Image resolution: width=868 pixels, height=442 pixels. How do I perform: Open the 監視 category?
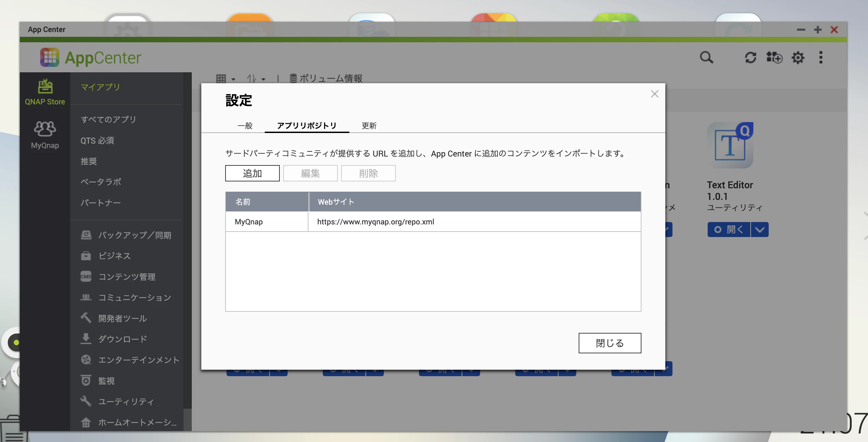tap(98, 381)
